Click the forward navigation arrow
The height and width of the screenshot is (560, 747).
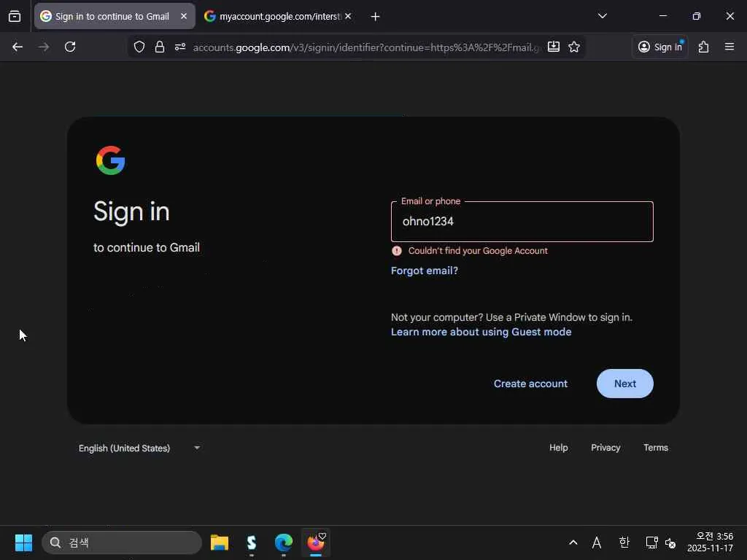[44, 47]
